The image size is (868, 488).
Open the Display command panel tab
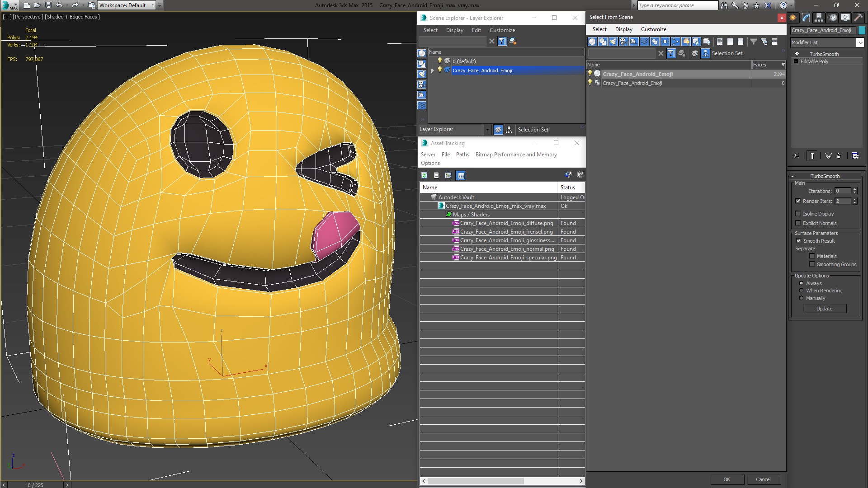pos(845,18)
